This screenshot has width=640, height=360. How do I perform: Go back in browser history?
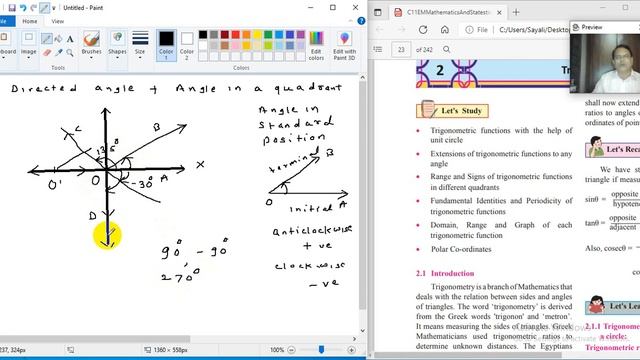[x=380, y=30]
